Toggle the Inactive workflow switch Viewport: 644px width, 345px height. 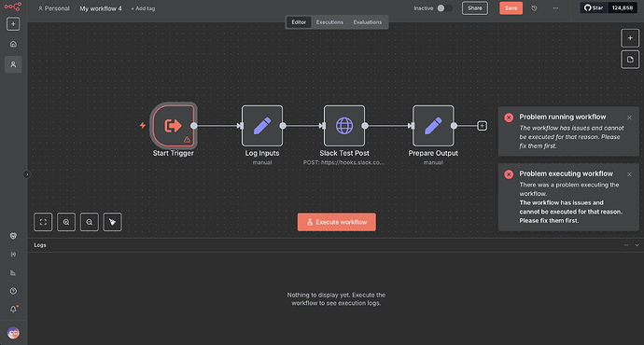point(444,8)
